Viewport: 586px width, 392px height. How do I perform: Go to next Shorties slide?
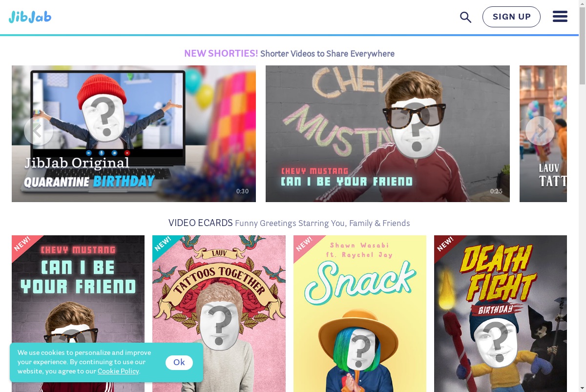click(x=540, y=131)
